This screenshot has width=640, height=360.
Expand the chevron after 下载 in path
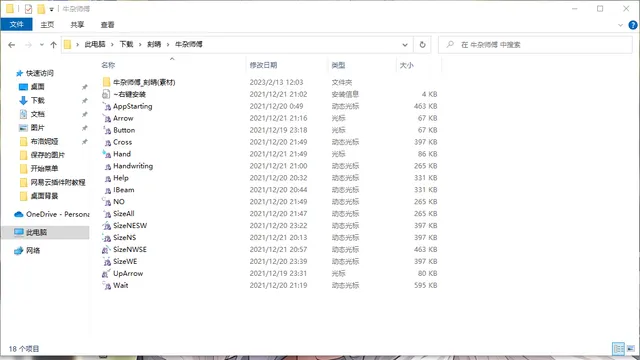(140, 44)
